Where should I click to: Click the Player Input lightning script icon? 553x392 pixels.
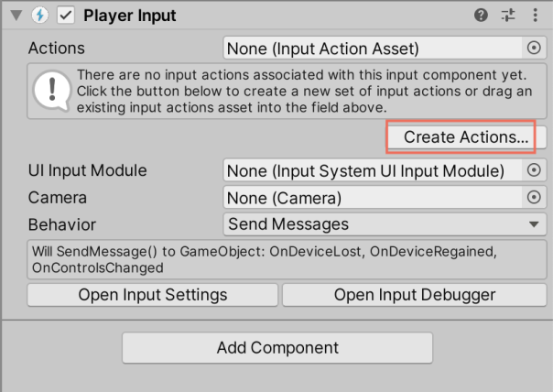tap(38, 16)
